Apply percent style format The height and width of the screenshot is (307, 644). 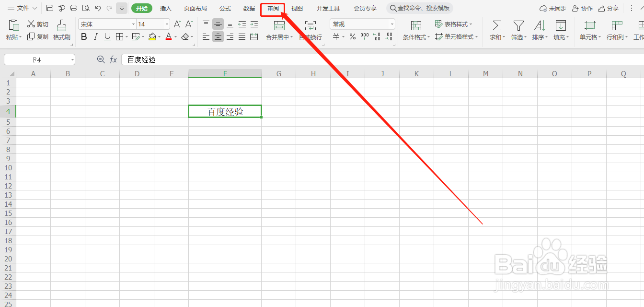(353, 36)
